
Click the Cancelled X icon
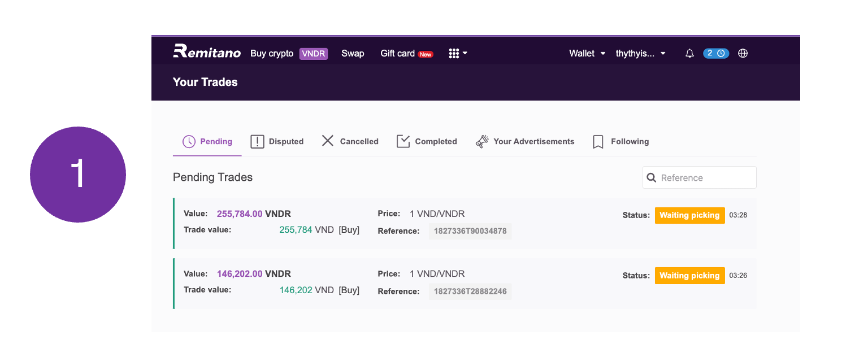tap(328, 141)
